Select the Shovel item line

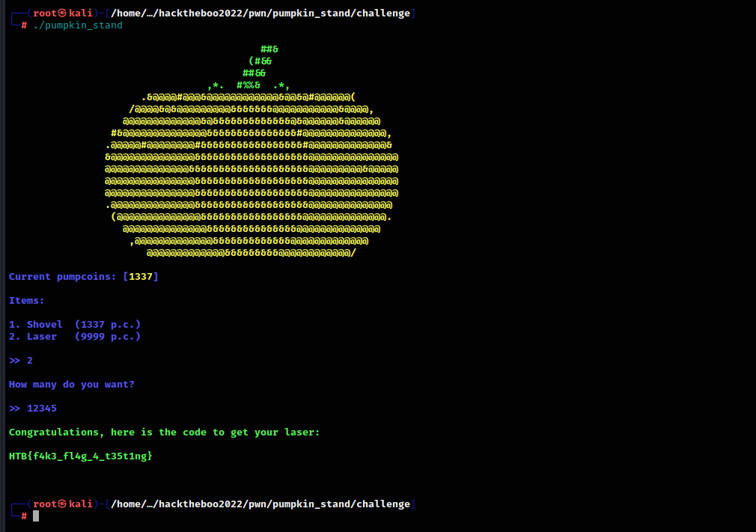pos(75,324)
